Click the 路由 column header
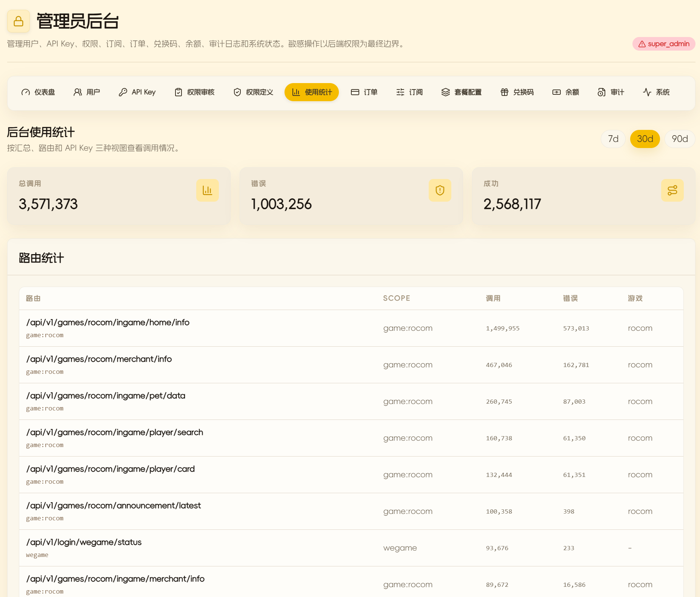The image size is (700, 597). 33,298
